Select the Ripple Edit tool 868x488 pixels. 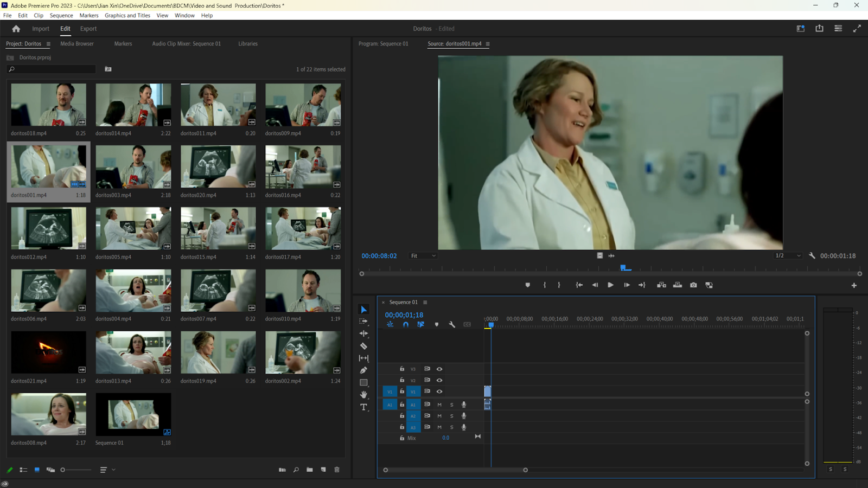[x=363, y=333]
